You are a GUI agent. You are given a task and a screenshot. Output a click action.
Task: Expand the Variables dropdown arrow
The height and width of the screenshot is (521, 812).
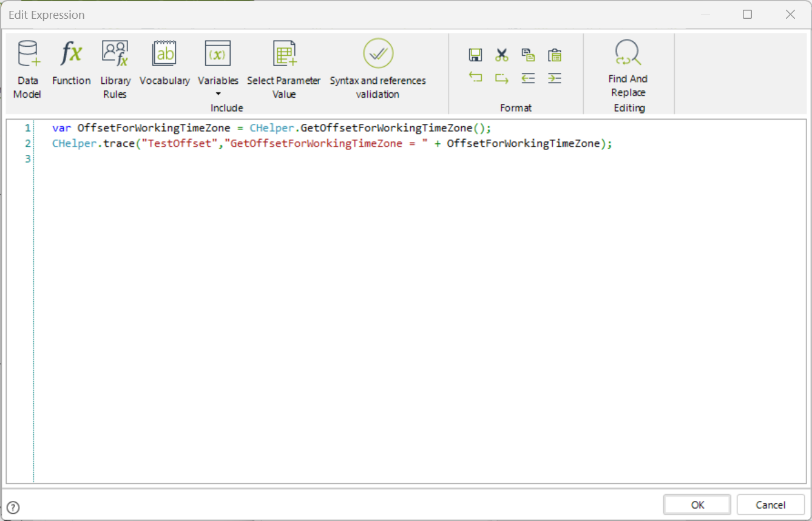pyautogui.click(x=218, y=94)
